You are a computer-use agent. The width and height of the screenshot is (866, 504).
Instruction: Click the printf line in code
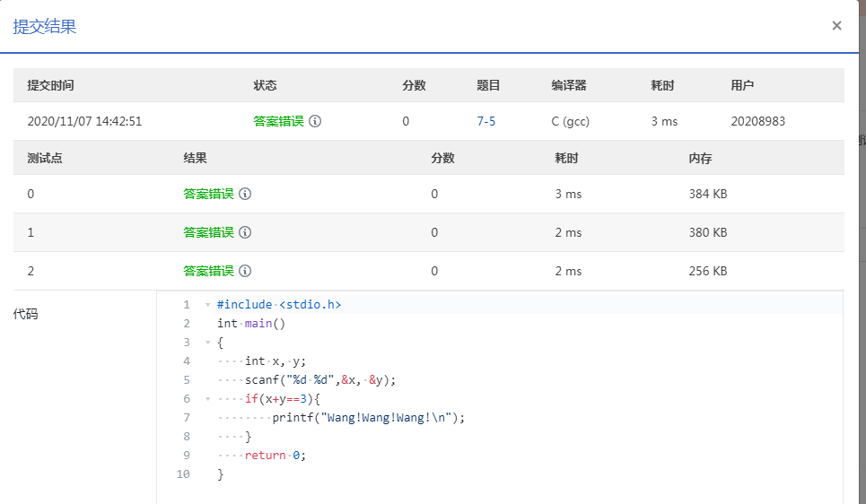[369, 418]
